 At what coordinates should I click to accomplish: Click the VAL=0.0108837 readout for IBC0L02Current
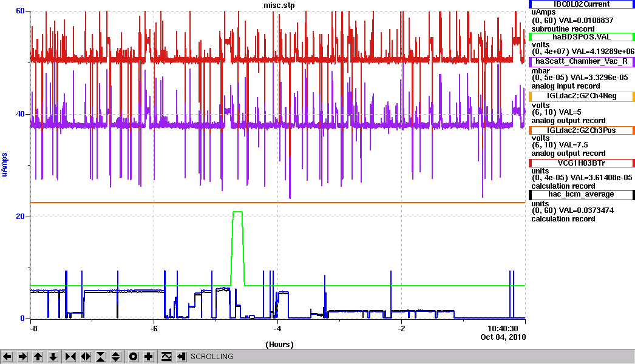[x=586, y=20]
